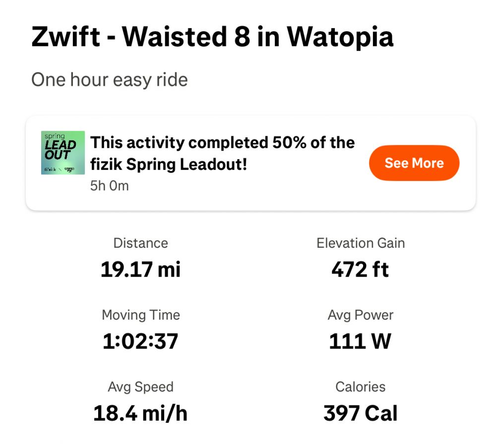Screen dimensions: 496x448
Task: Select the 18.4 mi/h speed value
Action: [140, 413]
